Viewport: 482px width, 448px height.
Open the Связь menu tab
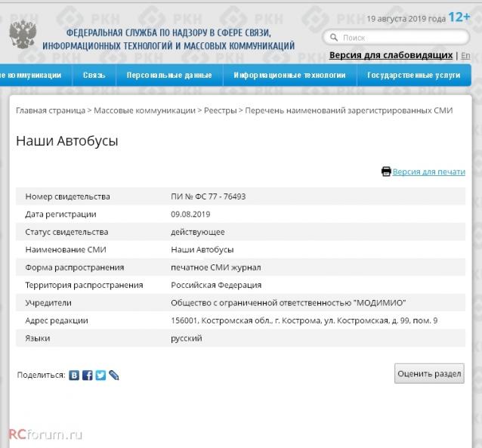[x=94, y=75]
